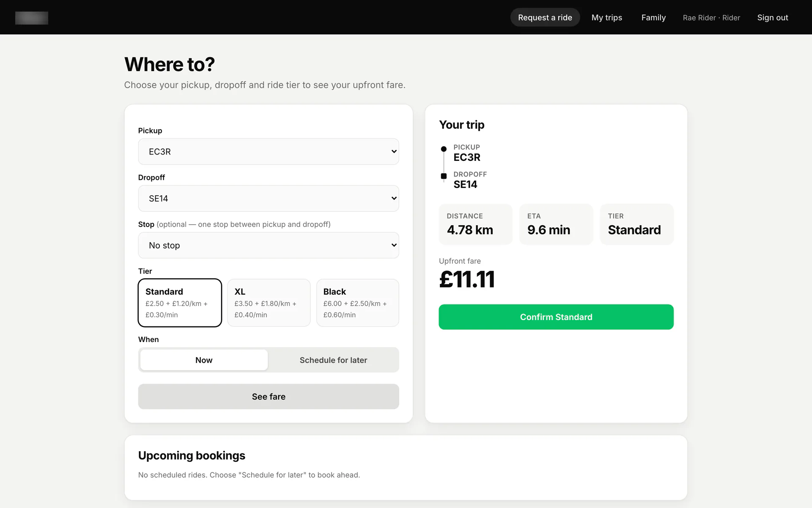Choose the XL tier option
Viewport: 812px width, 508px height.
269,303
